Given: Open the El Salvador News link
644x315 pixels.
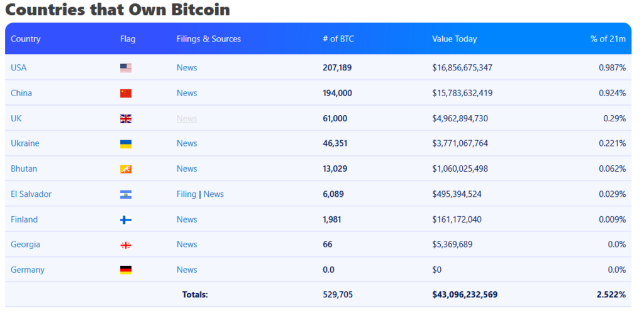Looking at the screenshot, I should pyautogui.click(x=214, y=194).
